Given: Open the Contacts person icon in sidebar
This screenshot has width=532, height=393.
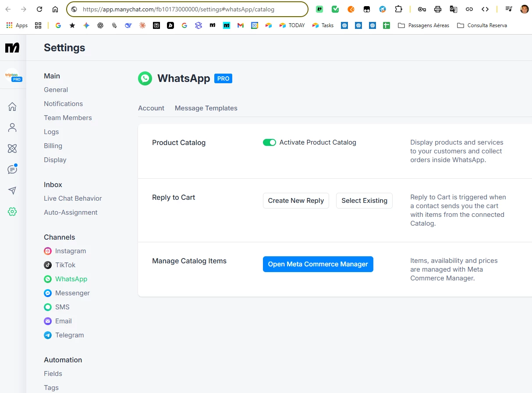Looking at the screenshot, I should click(12, 127).
